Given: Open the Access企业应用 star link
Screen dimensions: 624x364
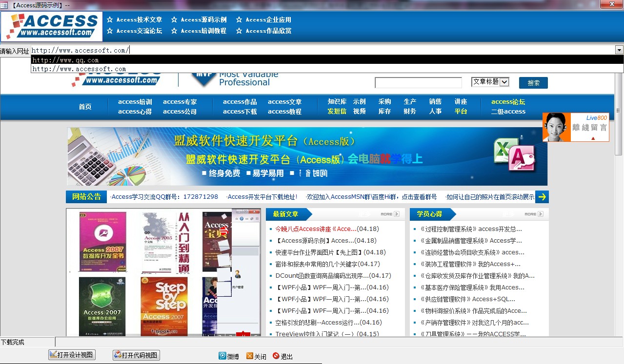Looking at the screenshot, I should point(263,20).
